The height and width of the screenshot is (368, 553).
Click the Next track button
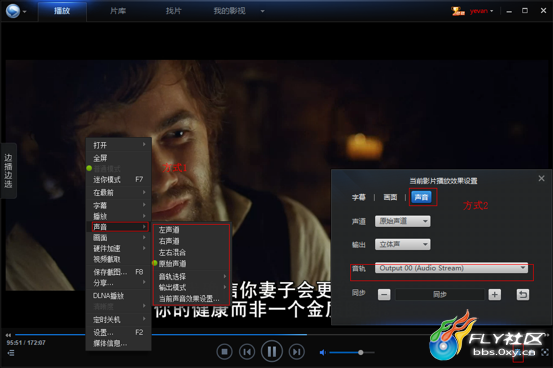point(297,351)
